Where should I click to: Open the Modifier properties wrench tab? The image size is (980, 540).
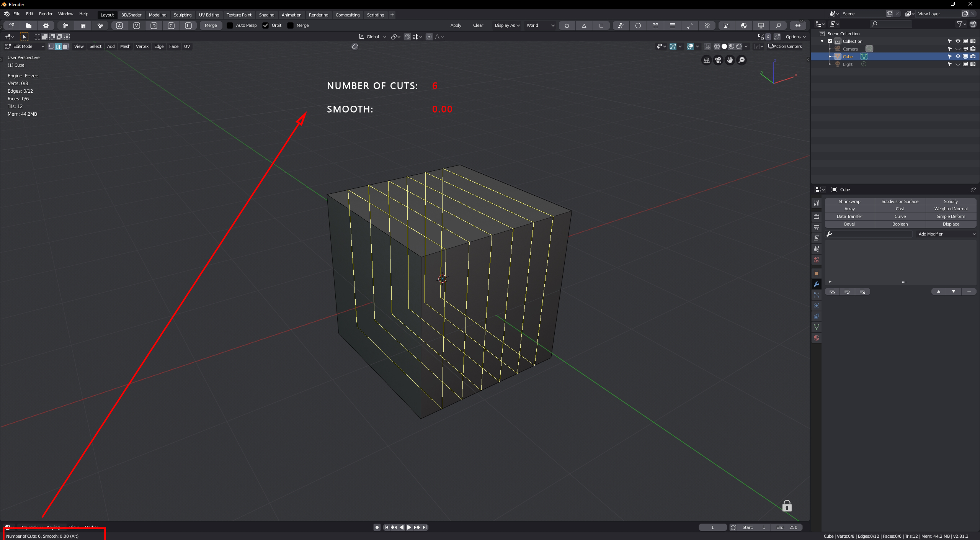coord(817,284)
